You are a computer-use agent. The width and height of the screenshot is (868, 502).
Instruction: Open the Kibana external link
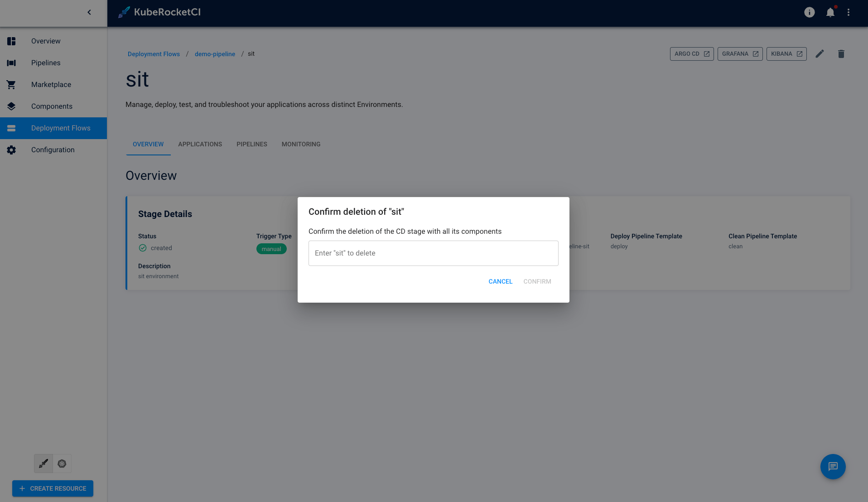[786, 54]
